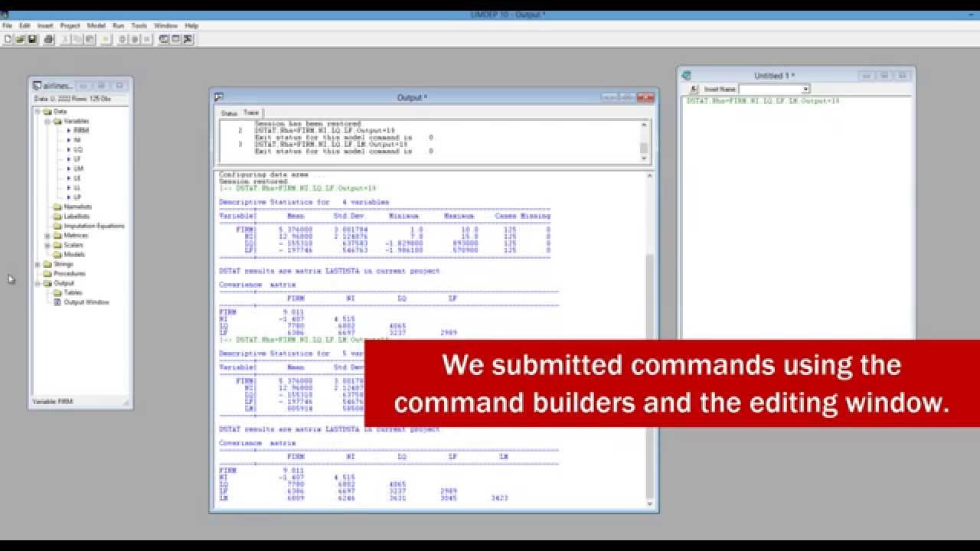Select the NI variable in tree
Screen dimensions: 980x551
(x=77, y=140)
